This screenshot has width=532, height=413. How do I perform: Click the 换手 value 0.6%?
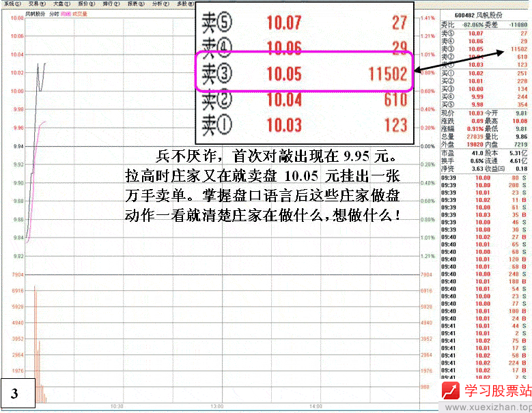point(477,160)
